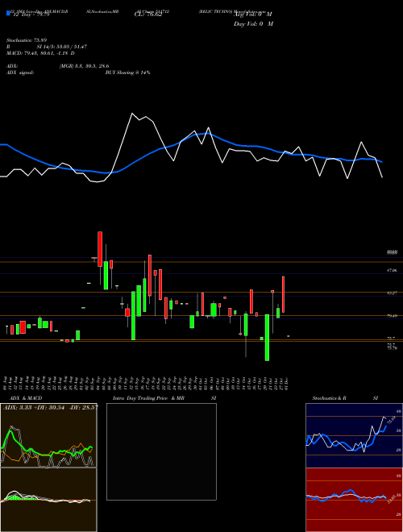Click the 'ADX & MACD' panel title
This screenshot has width=403, height=532.
pyautogui.click(x=26, y=398)
